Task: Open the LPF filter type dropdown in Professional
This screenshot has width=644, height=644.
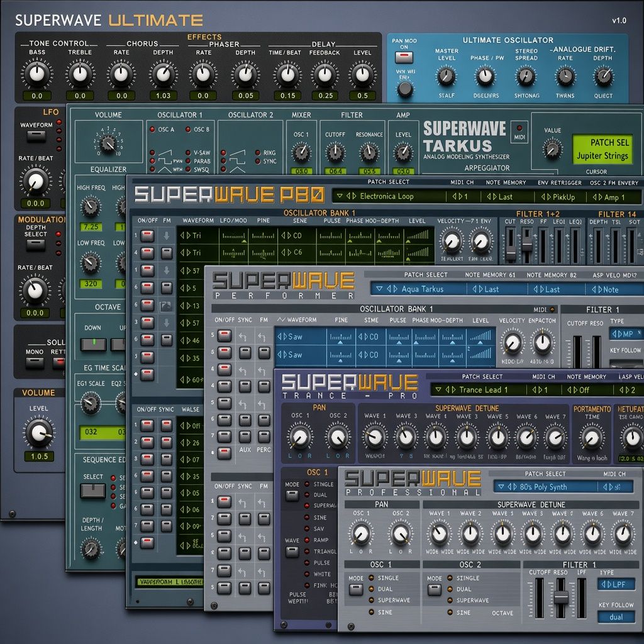Action: pyautogui.click(x=616, y=584)
